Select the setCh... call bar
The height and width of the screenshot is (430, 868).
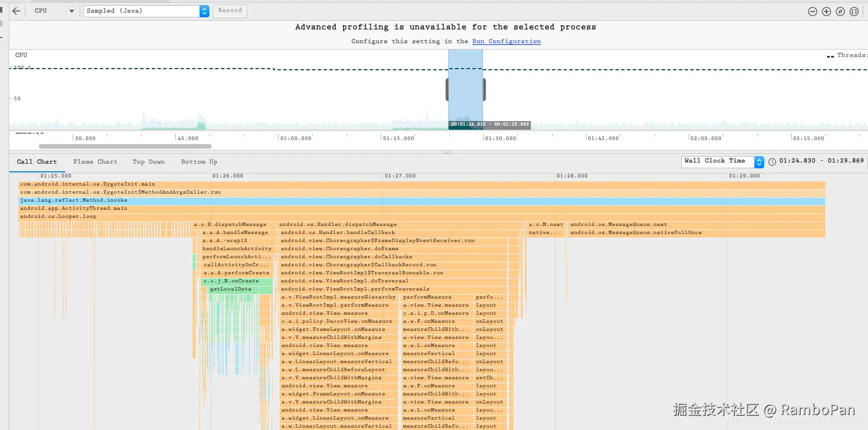pyautogui.click(x=490, y=378)
